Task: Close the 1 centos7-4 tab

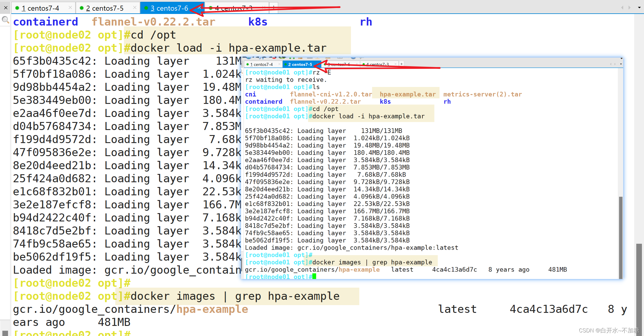Action: pyautogui.click(x=70, y=7)
